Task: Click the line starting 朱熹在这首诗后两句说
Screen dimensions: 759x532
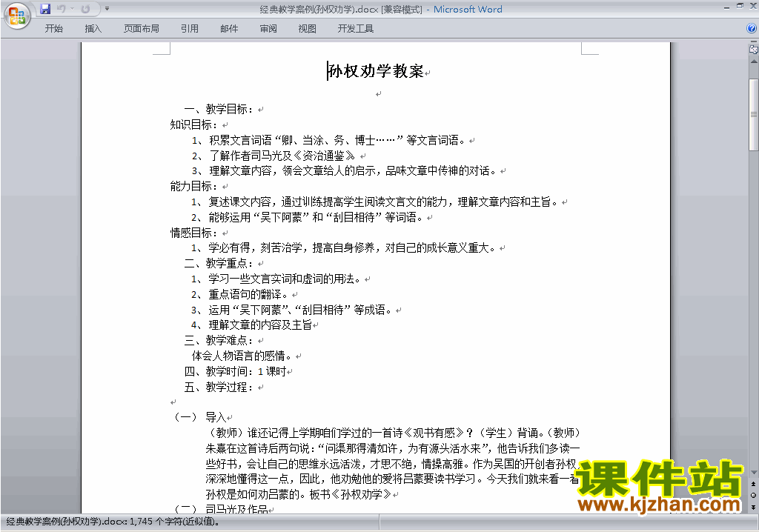Action: coord(393,448)
